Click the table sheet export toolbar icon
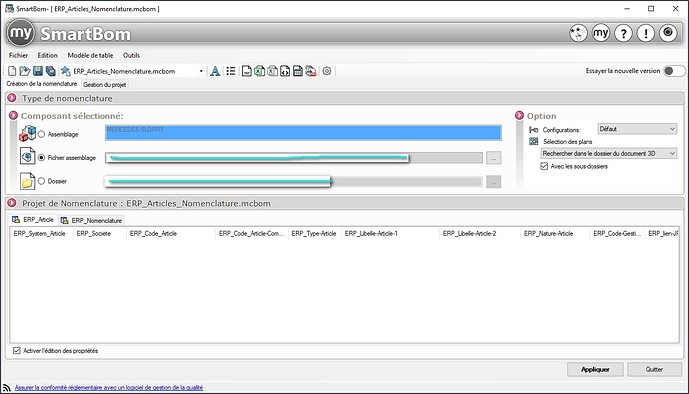 298,71
